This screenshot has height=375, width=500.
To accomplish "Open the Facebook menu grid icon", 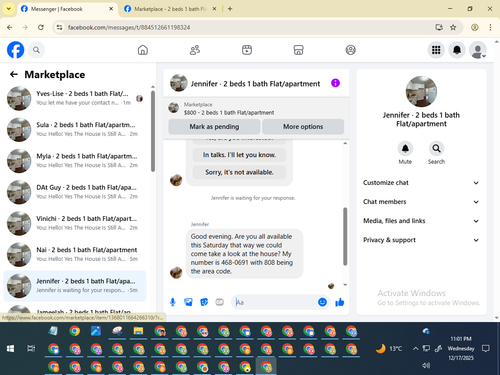I will (x=436, y=50).
